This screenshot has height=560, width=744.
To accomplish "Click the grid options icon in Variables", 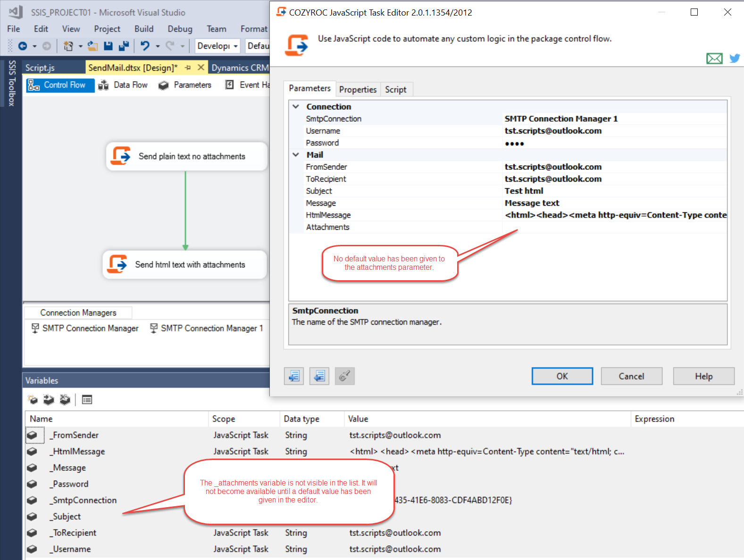I will pos(87,400).
